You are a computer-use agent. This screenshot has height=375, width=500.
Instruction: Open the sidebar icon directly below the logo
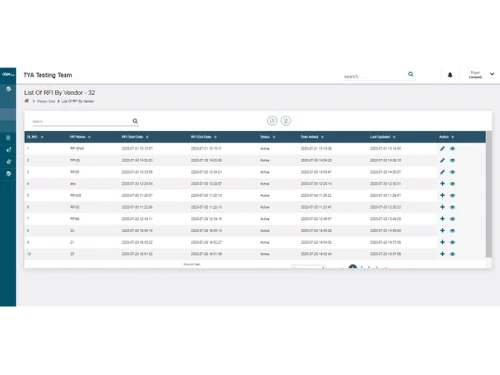tap(8, 89)
